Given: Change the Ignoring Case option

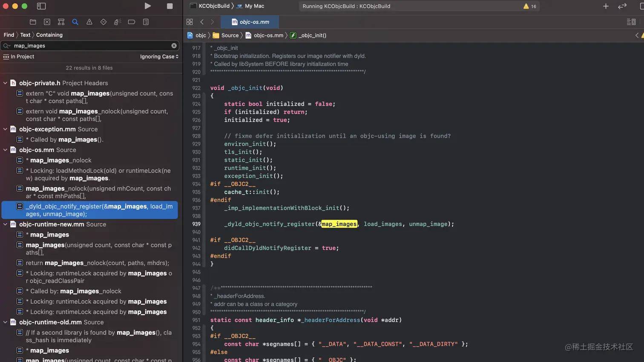Looking at the screenshot, I should 159,56.
